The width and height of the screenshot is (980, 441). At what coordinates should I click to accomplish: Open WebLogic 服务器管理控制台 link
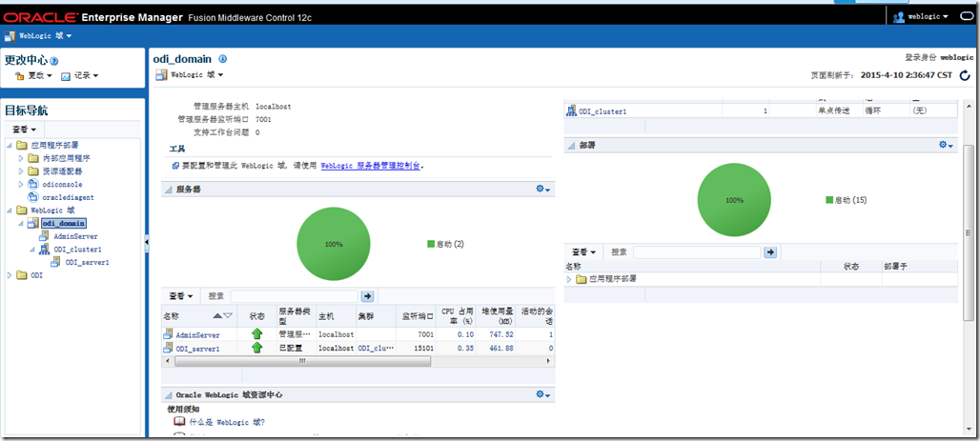370,166
